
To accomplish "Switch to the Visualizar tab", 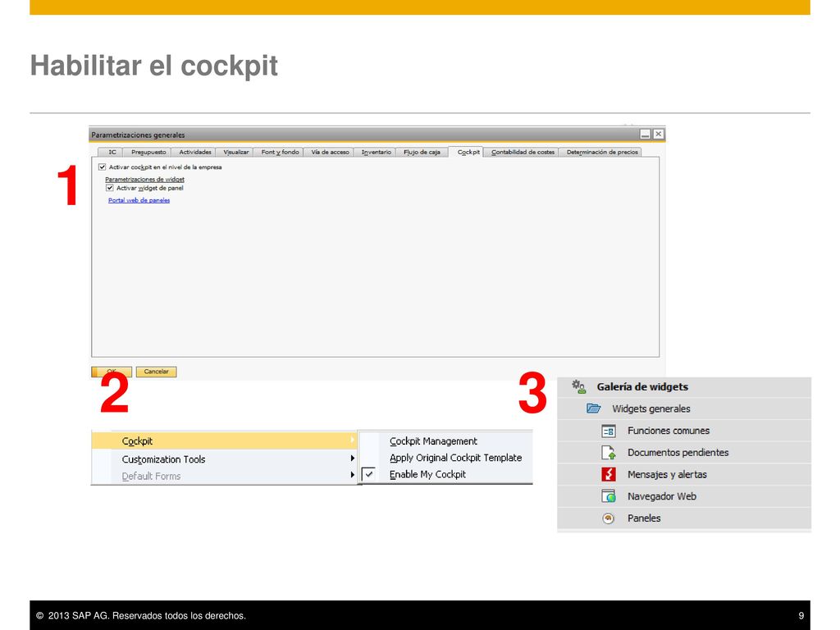I will 235,152.
